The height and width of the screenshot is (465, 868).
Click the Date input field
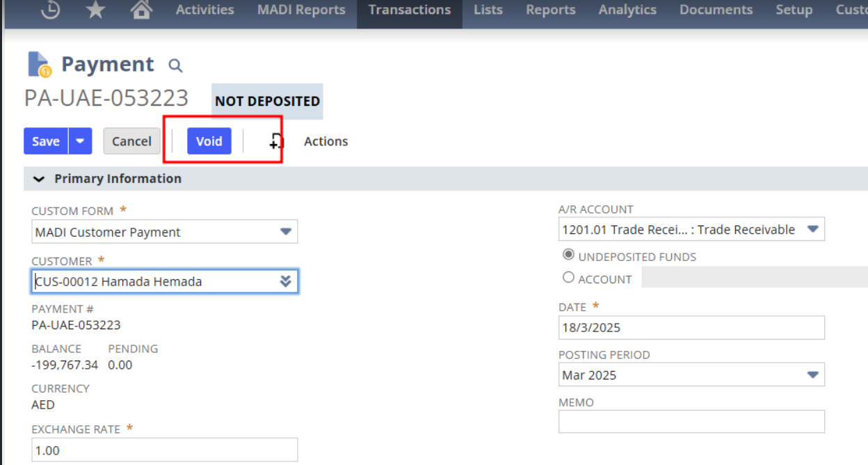click(691, 327)
